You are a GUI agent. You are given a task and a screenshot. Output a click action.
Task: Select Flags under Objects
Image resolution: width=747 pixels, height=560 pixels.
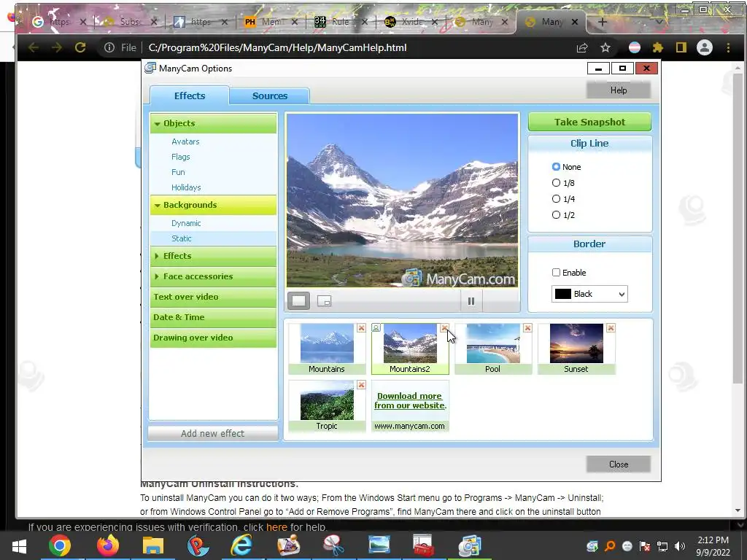181,157
